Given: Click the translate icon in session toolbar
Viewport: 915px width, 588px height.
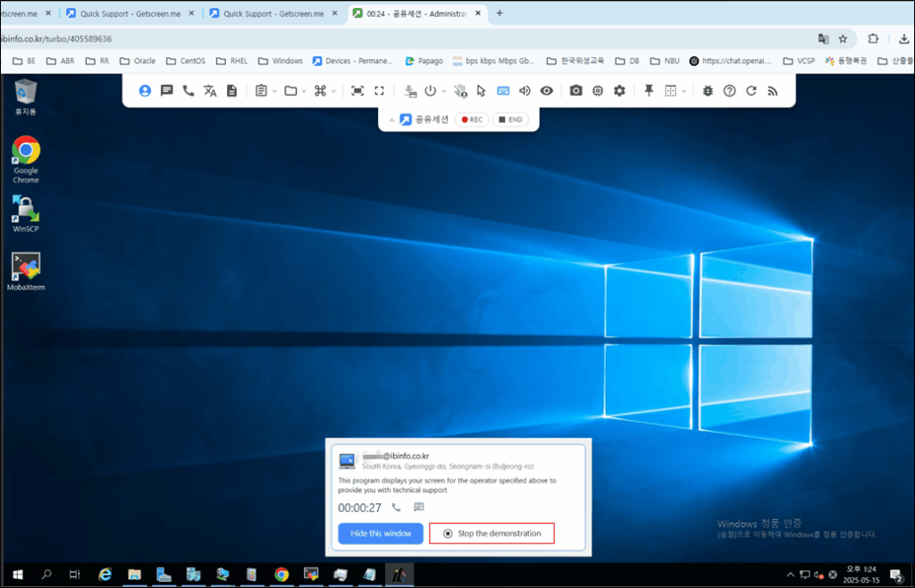Looking at the screenshot, I should [x=210, y=90].
